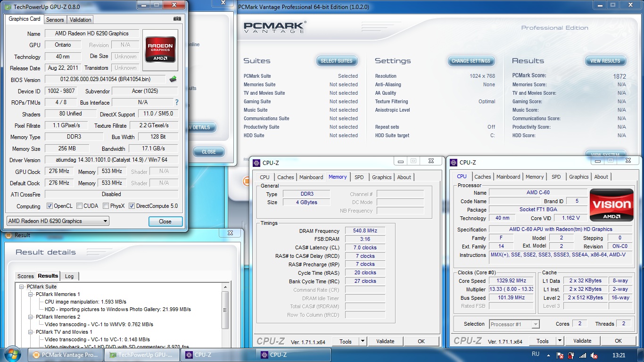
Task: Click the Result window title icon
Action: [9, 235]
